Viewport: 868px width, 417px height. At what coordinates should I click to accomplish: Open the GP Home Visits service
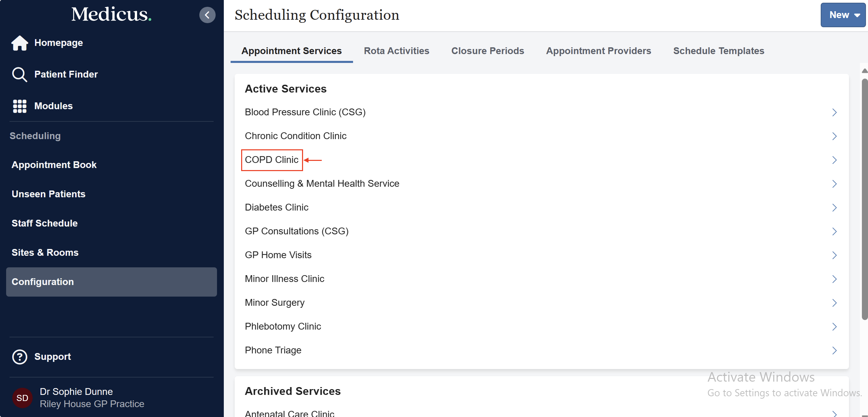pos(278,255)
